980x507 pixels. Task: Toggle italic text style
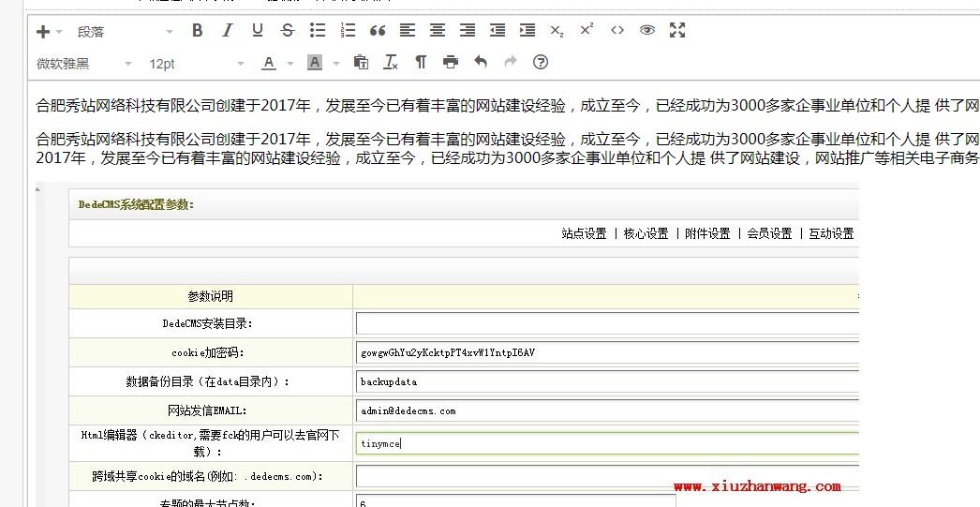coord(227,31)
